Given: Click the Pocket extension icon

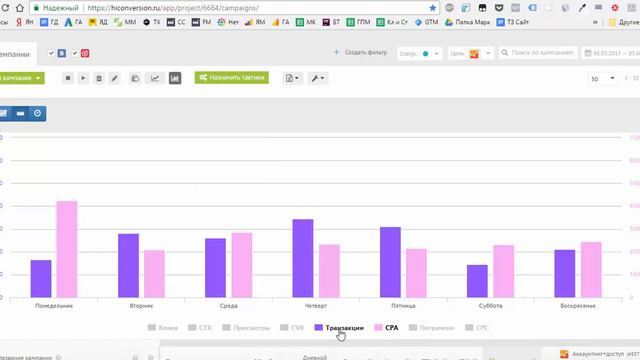Looking at the screenshot, I should [499, 8].
